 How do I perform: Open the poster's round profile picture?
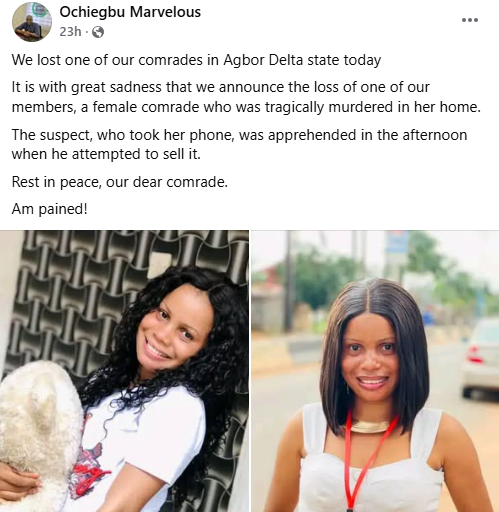[32, 22]
